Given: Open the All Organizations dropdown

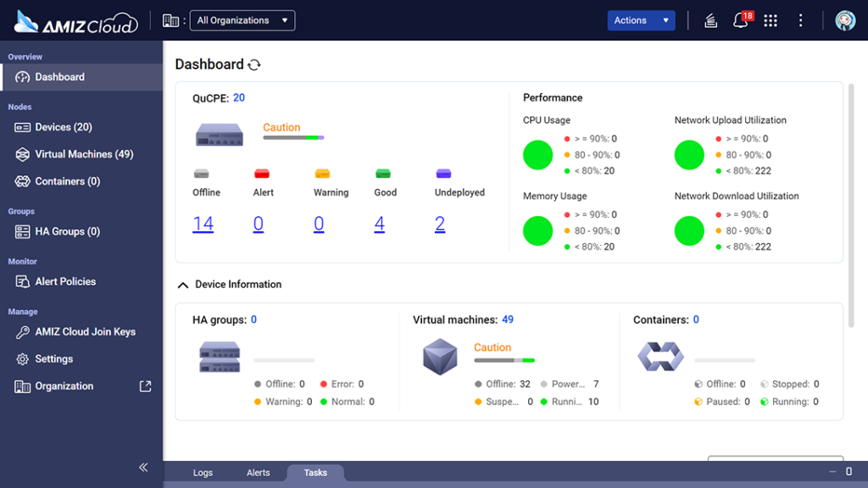Looking at the screenshot, I should pyautogui.click(x=242, y=19).
